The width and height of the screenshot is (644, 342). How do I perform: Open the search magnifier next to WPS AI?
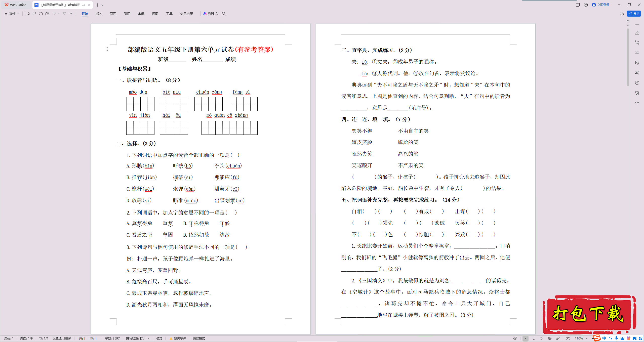coord(224,14)
